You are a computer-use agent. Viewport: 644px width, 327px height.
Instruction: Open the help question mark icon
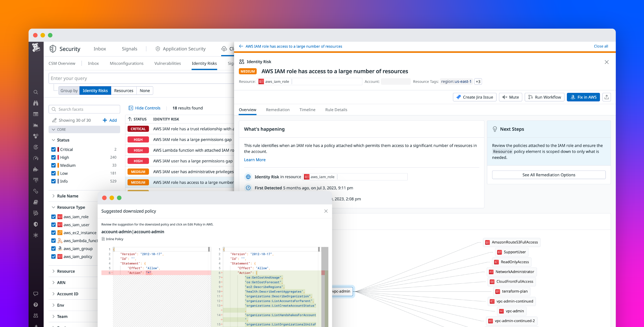click(x=35, y=304)
